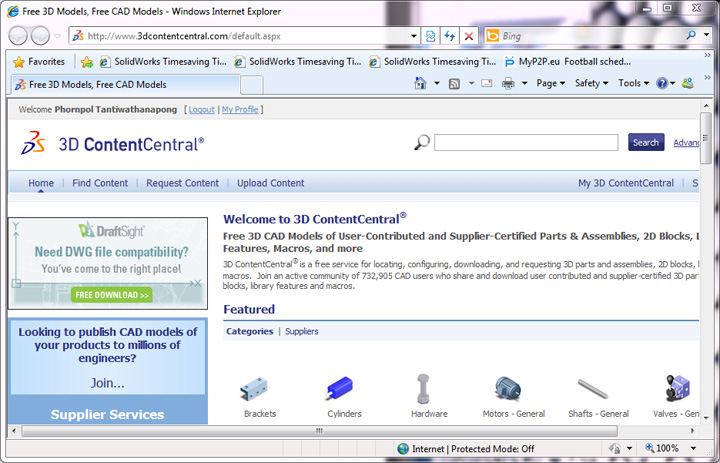The height and width of the screenshot is (463, 720).
Task: Click the Home page icon in command bar
Action: pos(420,83)
